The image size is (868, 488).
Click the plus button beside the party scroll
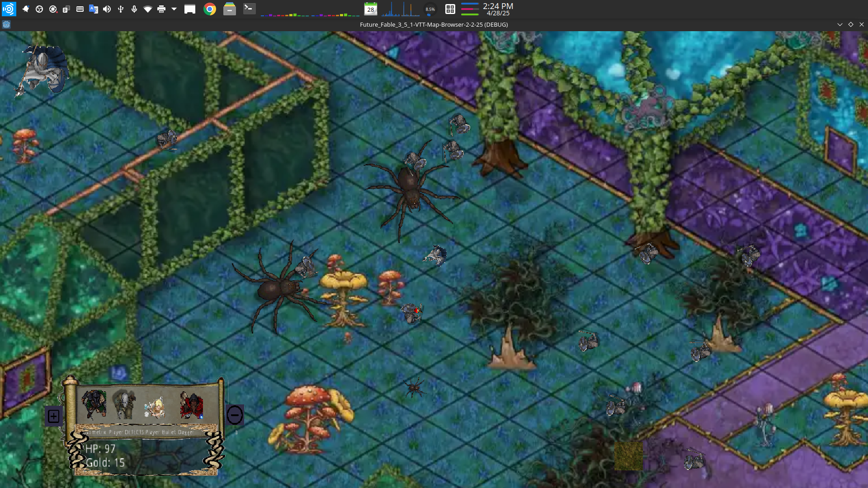[53, 416]
